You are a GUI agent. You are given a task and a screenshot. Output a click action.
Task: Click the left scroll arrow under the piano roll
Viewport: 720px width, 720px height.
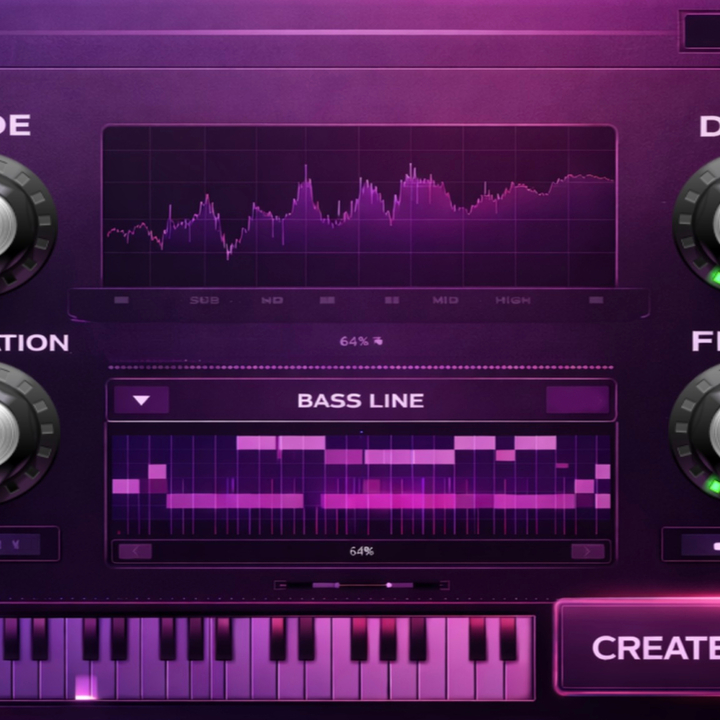pos(135,551)
